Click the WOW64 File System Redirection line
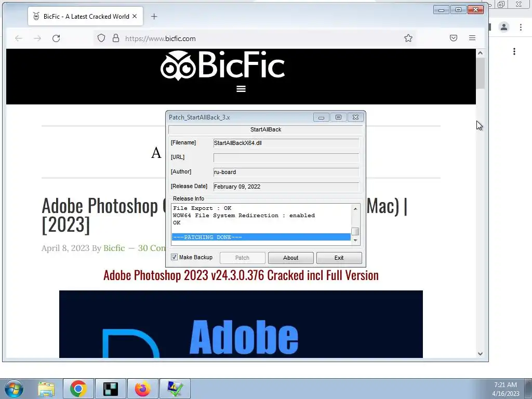This screenshot has width=532, height=399. [244, 216]
